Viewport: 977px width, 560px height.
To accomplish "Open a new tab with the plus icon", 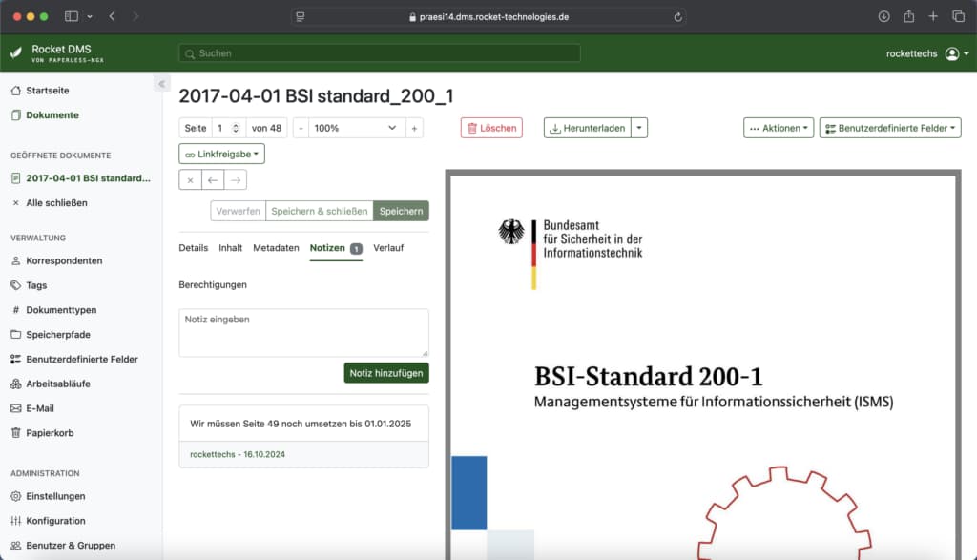I will [933, 17].
